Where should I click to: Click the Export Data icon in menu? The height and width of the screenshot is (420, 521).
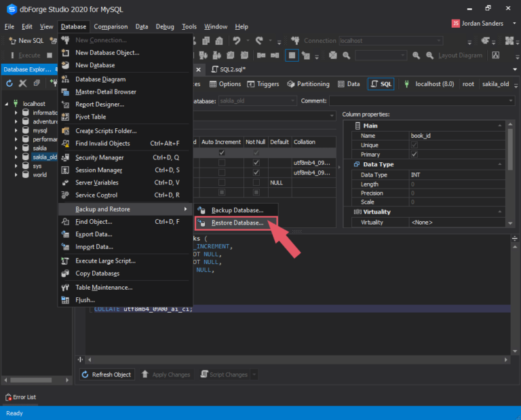(65, 234)
